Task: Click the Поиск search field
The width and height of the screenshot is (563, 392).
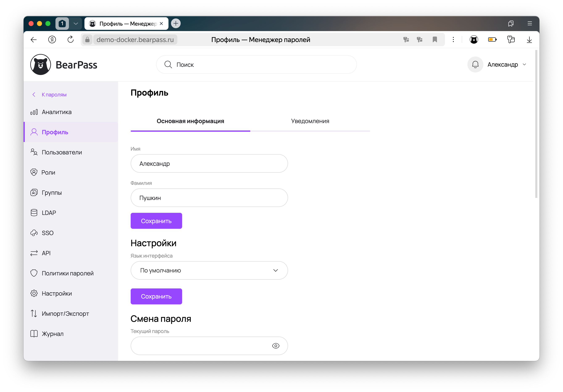Action: [256, 64]
